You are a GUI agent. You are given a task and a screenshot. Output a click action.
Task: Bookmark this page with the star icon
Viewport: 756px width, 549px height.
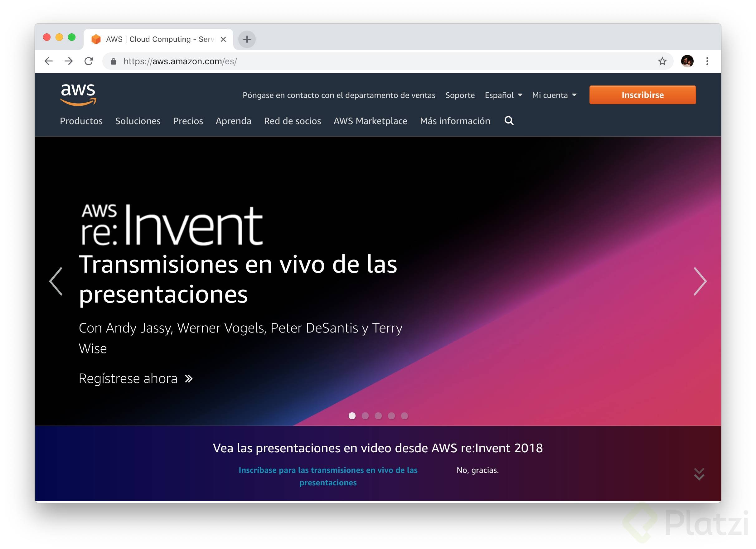tap(662, 61)
